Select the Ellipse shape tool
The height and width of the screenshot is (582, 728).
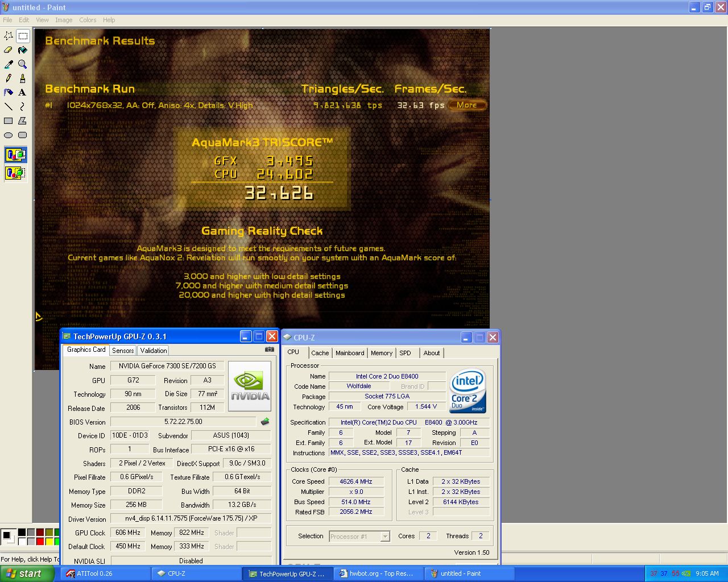[9, 135]
